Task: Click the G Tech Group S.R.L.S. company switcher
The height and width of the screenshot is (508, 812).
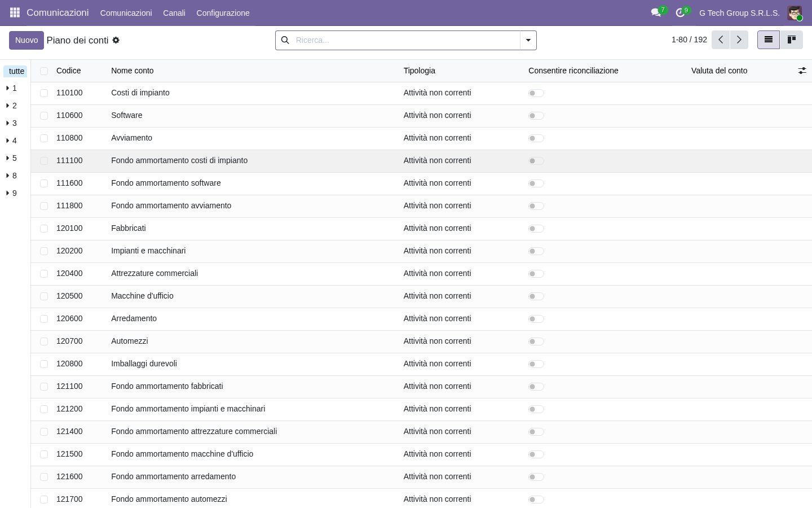Action: pos(739,13)
